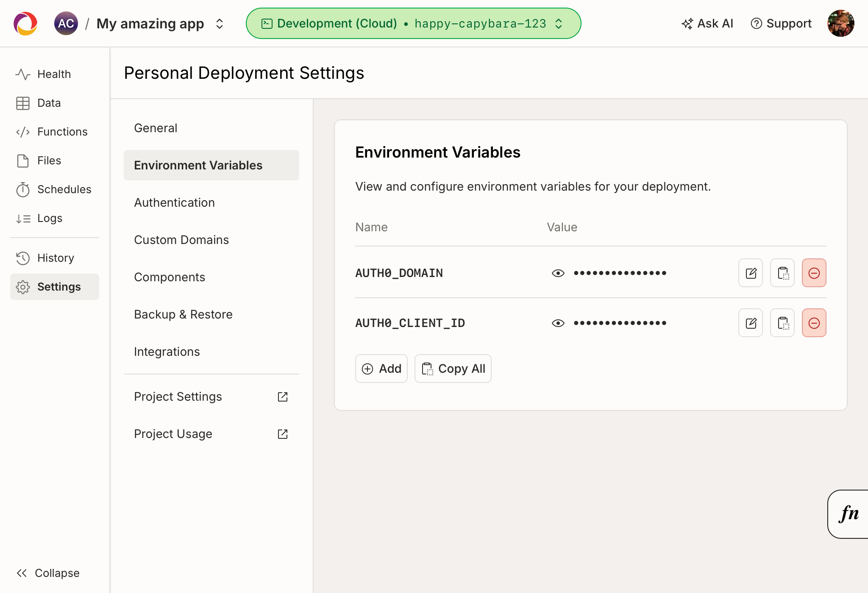Go to the Health page
Screen dimensions: 868x593
pyautogui.click(x=54, y=74)
